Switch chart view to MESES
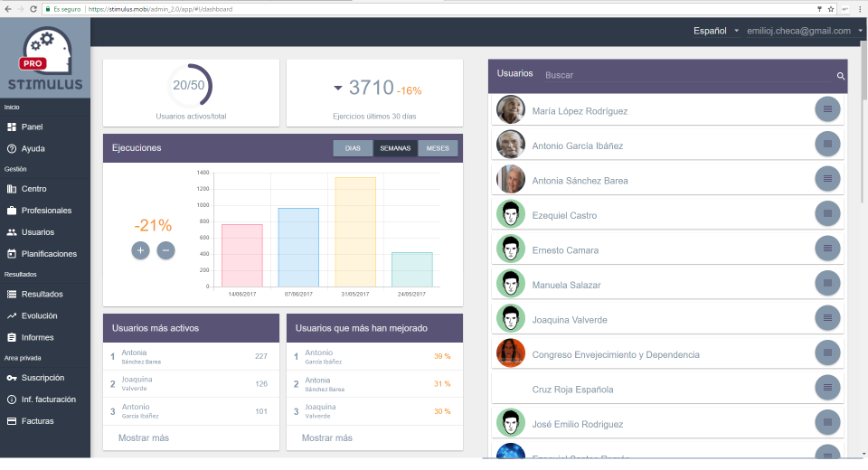 (438, 148)
